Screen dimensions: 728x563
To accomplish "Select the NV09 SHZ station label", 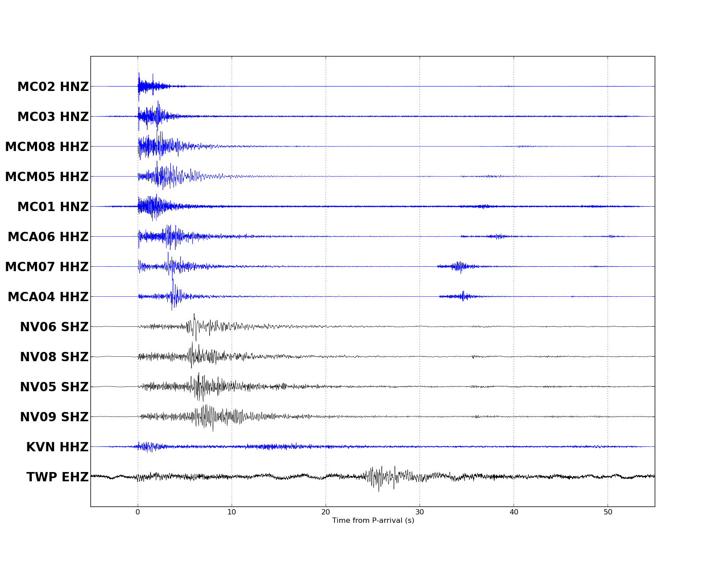I will (54, 417).
